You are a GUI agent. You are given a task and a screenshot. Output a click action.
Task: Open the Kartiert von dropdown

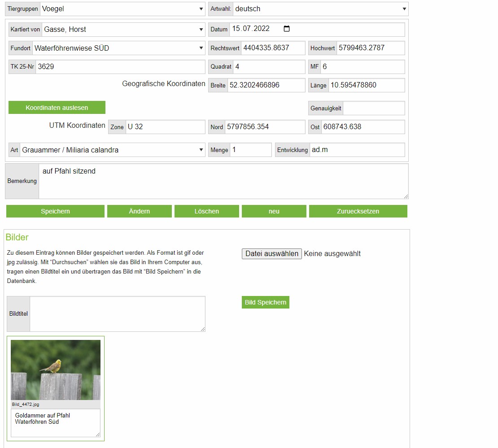123,30
